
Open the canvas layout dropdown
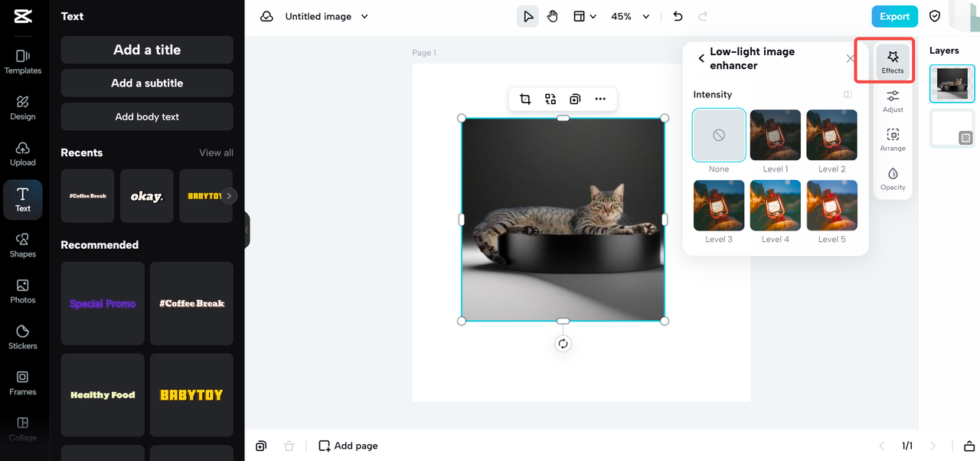tap(585, 16)
